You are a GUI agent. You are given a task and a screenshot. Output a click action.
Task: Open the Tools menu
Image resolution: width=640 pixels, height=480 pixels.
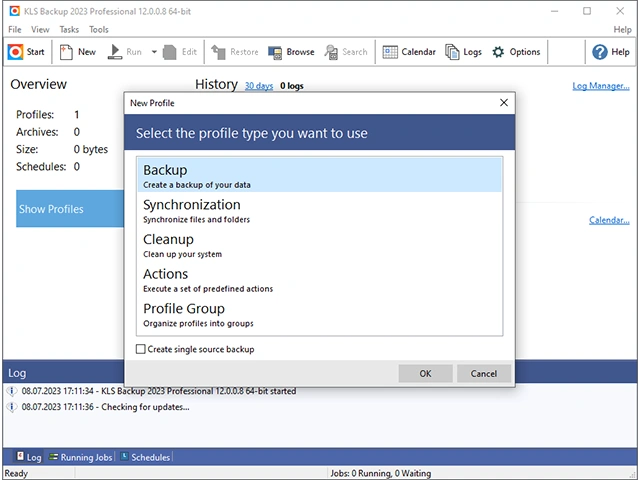tap(99, 30)
